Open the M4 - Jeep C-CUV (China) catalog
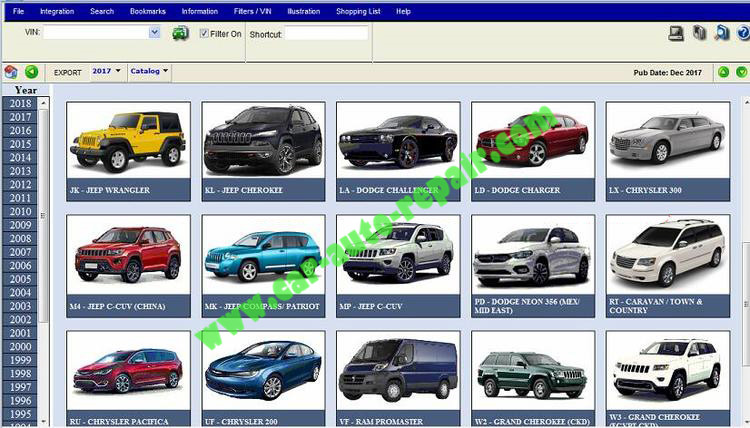Screen dimensions: 750x428 [x=128, y=266]
